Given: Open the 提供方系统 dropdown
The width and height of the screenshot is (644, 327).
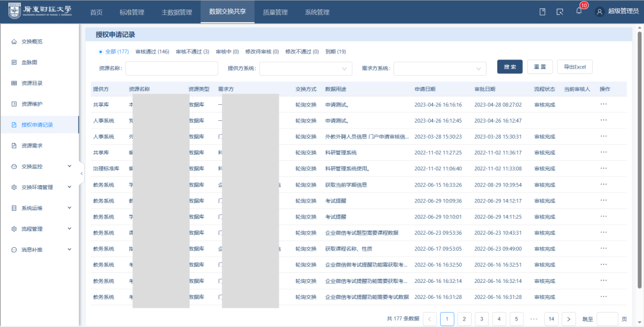Looking at the screenshot, I should point(305,68).
